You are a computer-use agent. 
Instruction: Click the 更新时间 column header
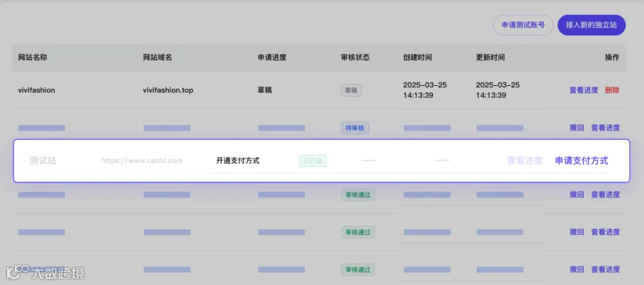tap(490, 57)
